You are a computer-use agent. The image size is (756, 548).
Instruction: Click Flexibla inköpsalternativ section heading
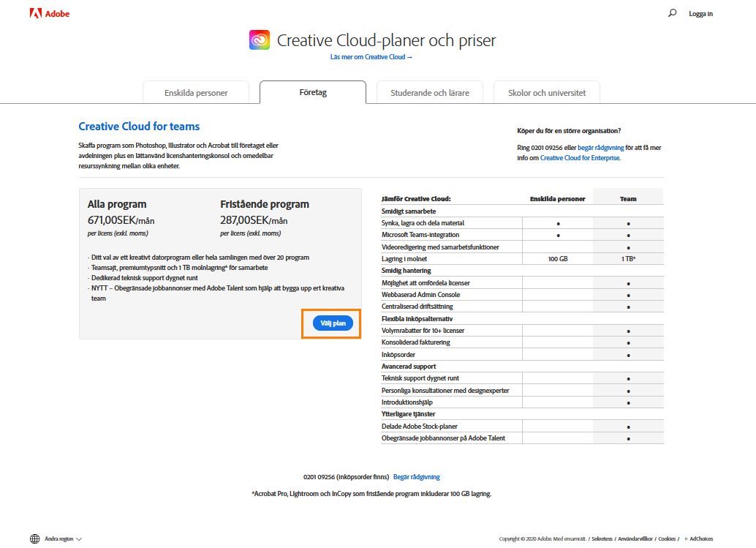point(417,319)
